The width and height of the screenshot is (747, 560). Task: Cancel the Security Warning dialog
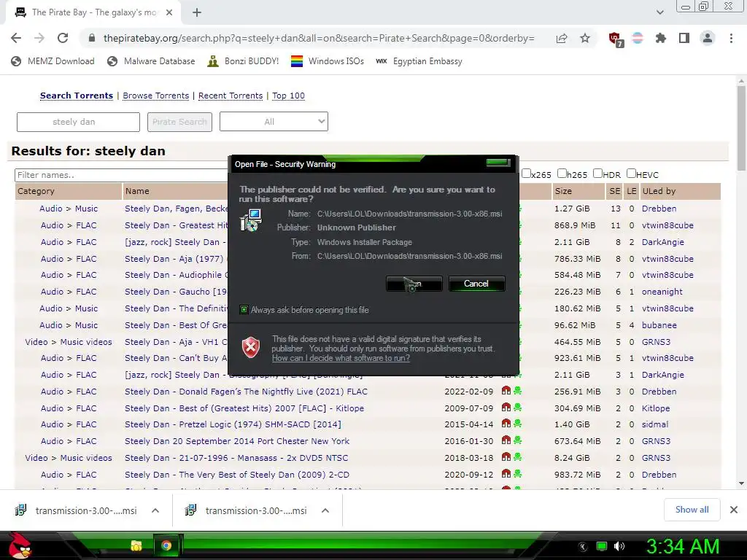(x=476, y=284)
